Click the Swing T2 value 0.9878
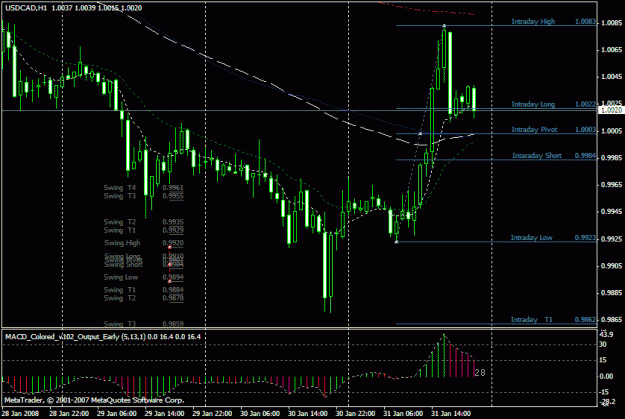The image size is (625, 419). (x=173, y=298)
